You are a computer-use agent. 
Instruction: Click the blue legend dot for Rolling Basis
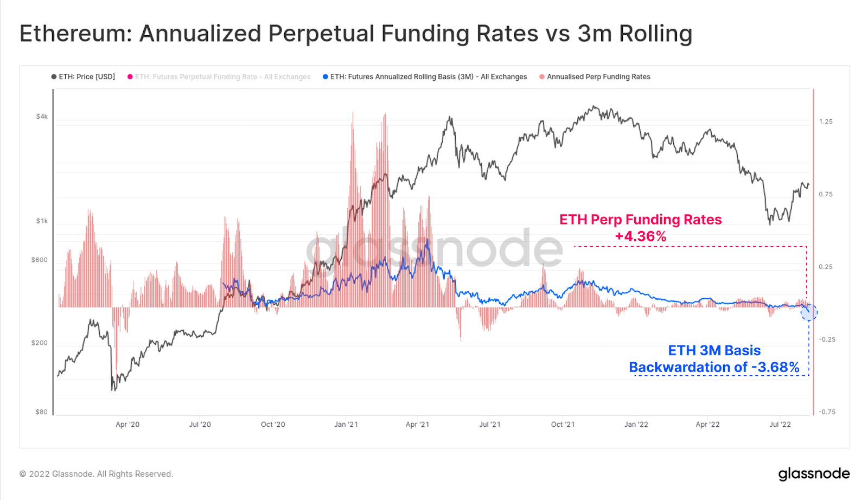click(325, 76)
